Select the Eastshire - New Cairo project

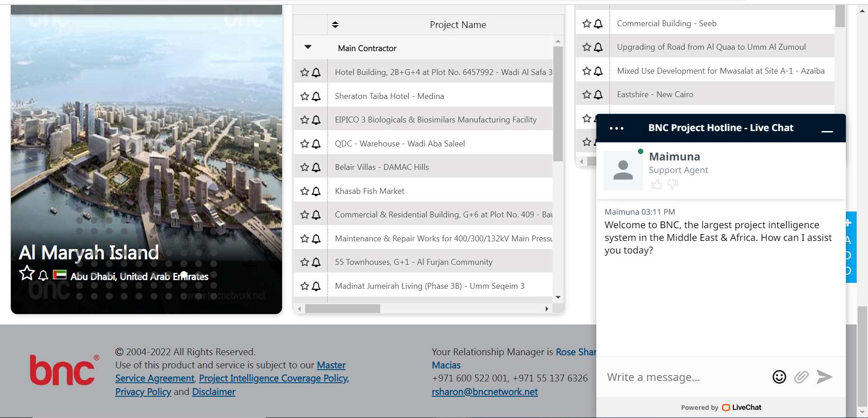point(655,94)
